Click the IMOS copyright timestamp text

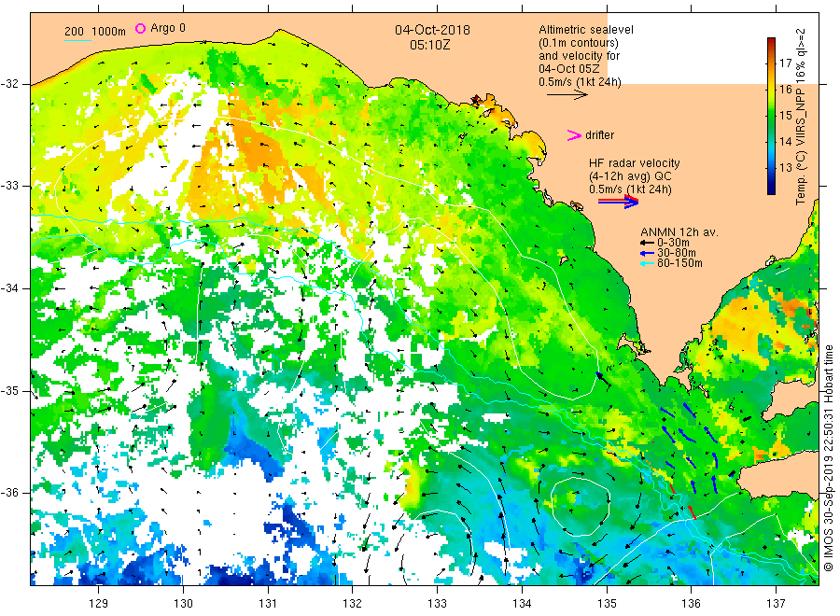(828, 458)
